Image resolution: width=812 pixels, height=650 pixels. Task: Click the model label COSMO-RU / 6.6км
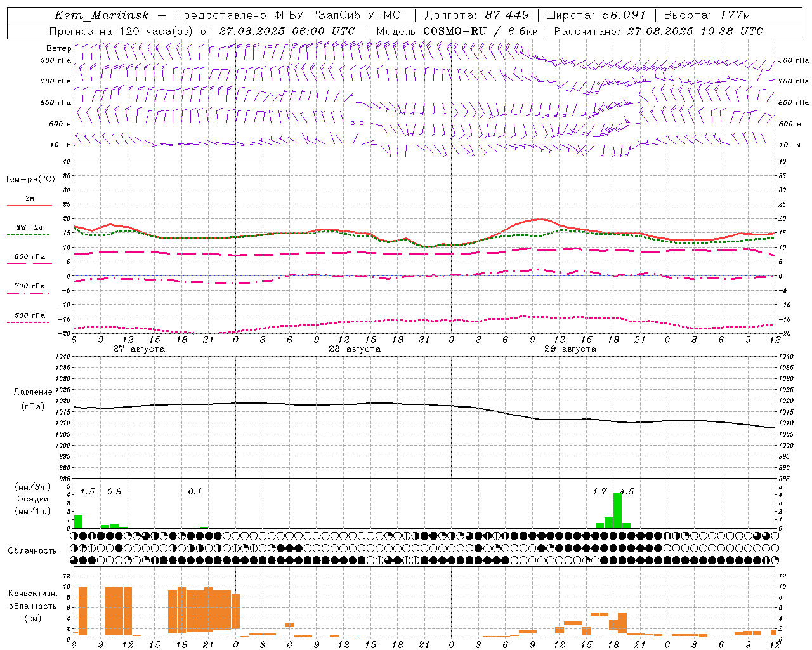click(480, 31)
